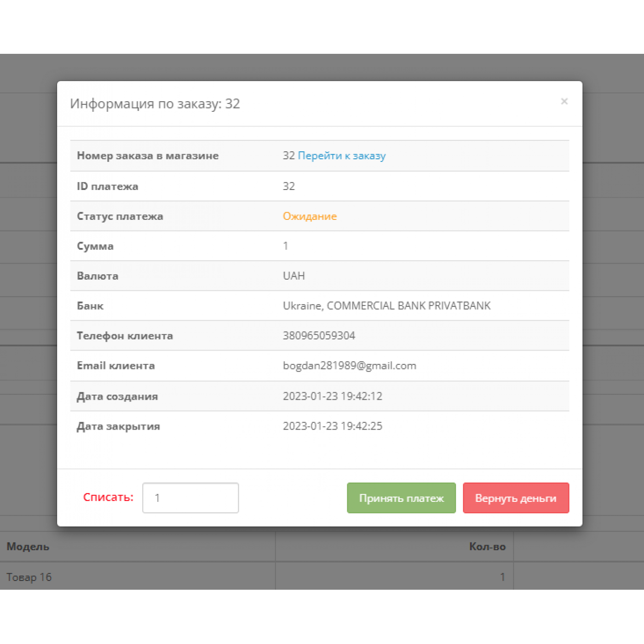Close the order information dialog
644x644 pixels.
click(x=564, y=101)
